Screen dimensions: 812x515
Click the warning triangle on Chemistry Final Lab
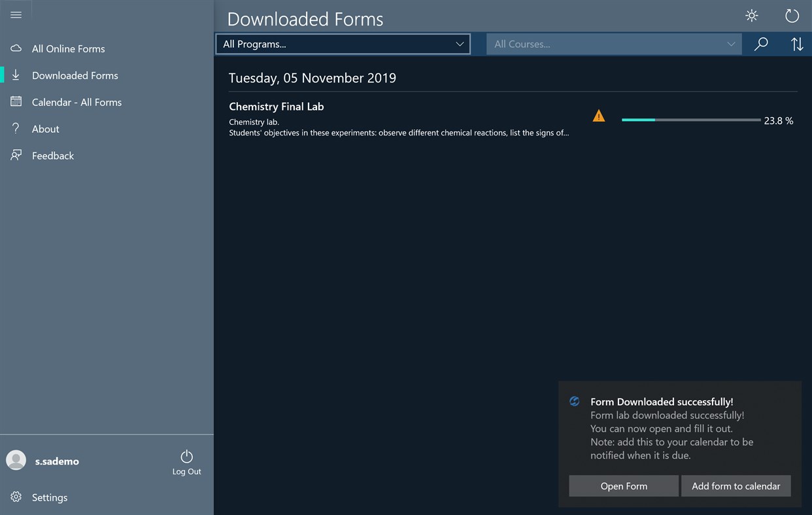point(599,115)
